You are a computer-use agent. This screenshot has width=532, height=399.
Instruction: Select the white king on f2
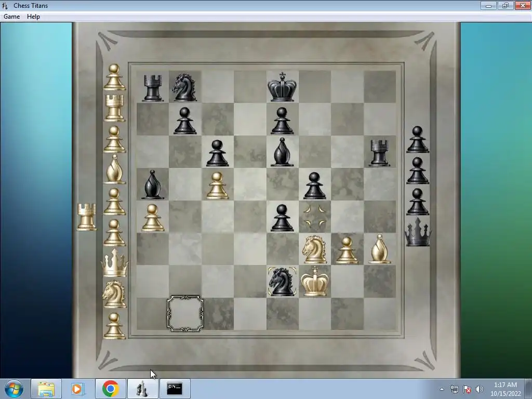(314, 281)
